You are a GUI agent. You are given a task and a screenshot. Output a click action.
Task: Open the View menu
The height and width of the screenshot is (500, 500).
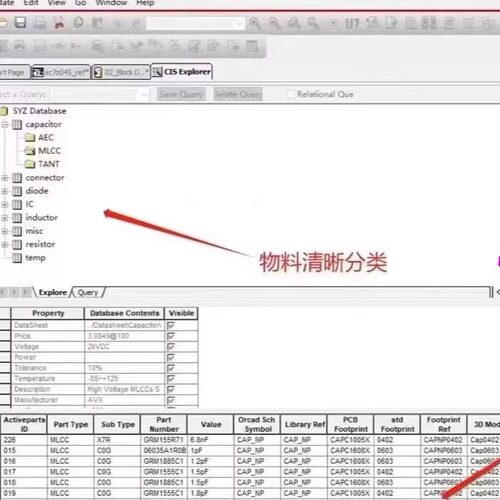(x=56, y=3)
